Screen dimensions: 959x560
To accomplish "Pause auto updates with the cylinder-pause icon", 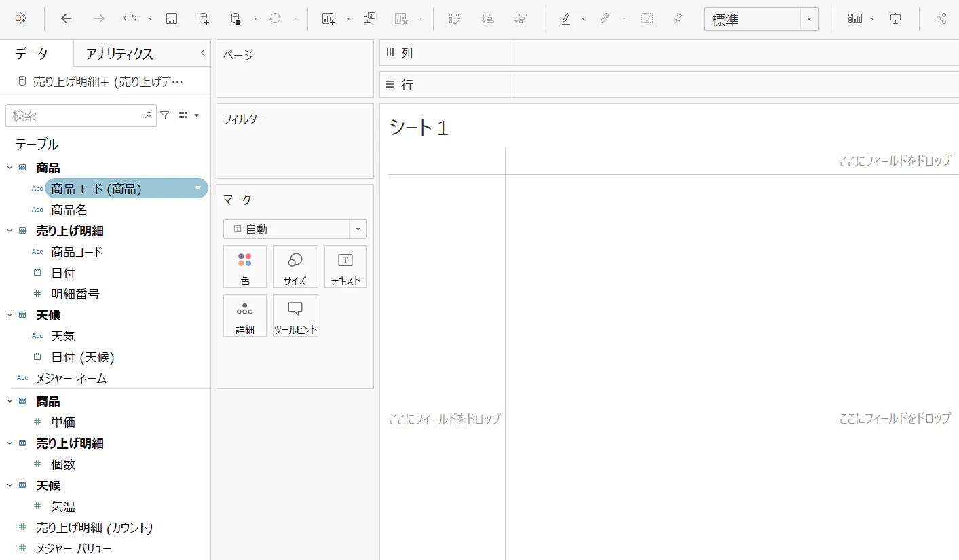I will point(236,19).
